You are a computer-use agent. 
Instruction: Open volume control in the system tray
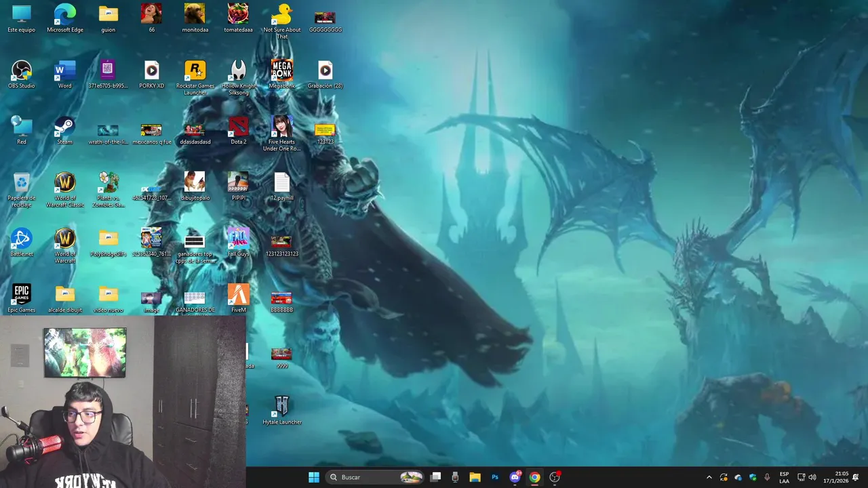[812, 477]
